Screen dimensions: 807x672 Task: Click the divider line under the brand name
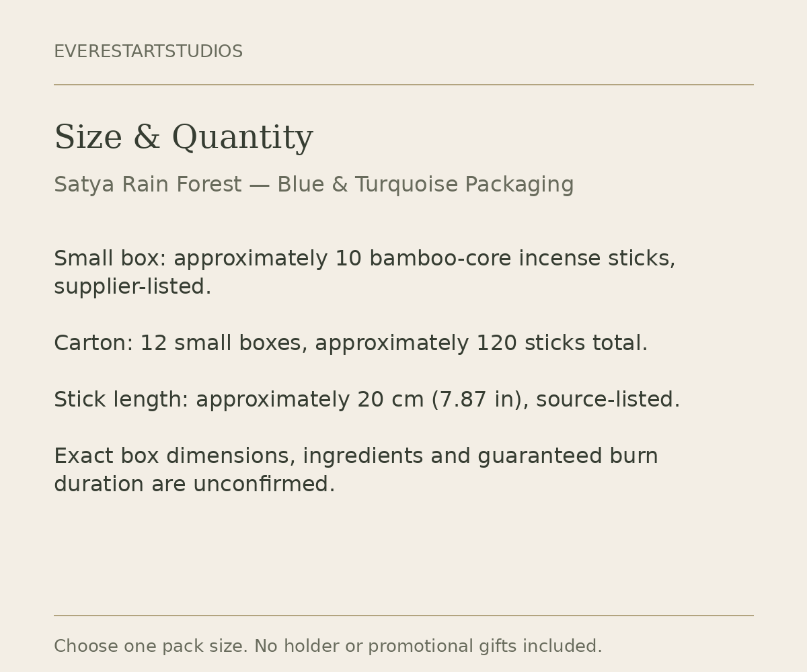pos(403,85)
